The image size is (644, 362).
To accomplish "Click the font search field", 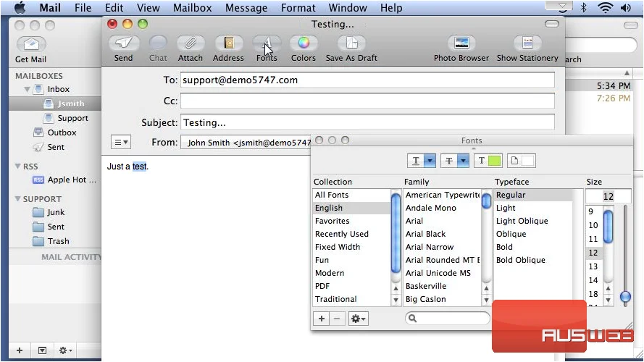I will click(x=448, y=318).
